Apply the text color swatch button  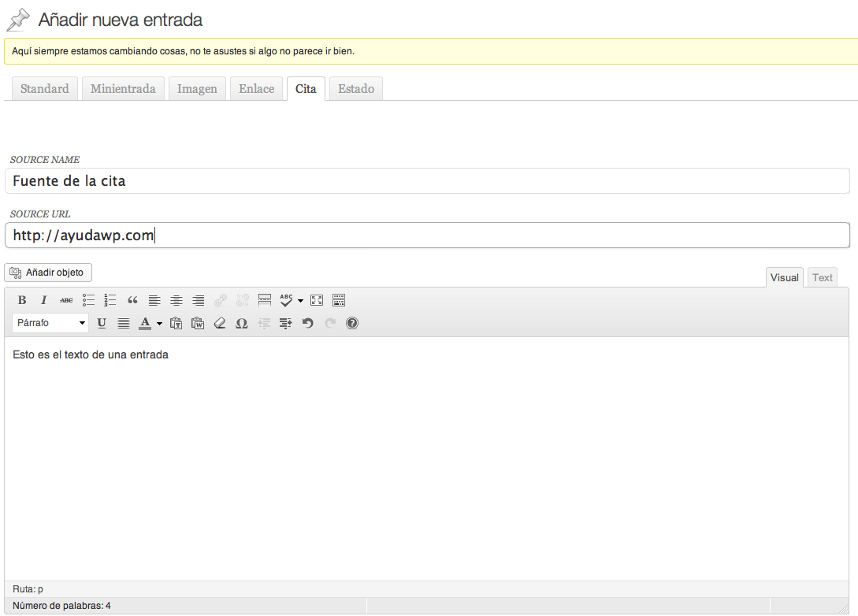click(x=145, y=323)
